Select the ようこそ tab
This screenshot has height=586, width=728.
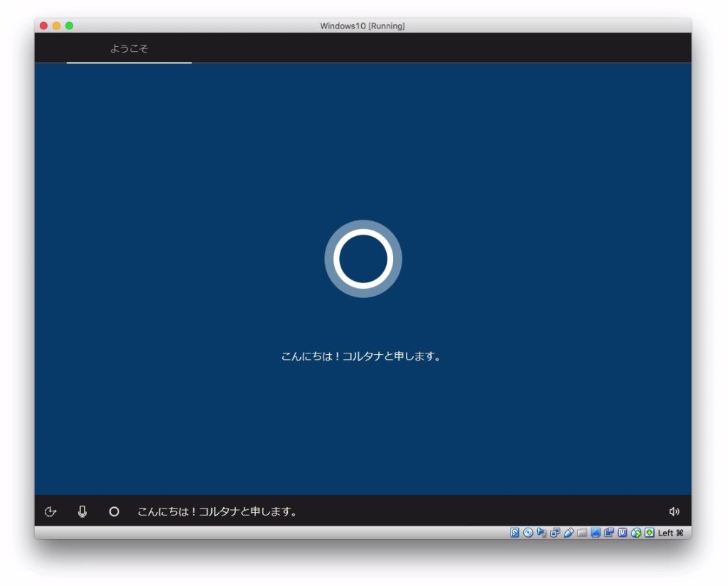(129, 48)
